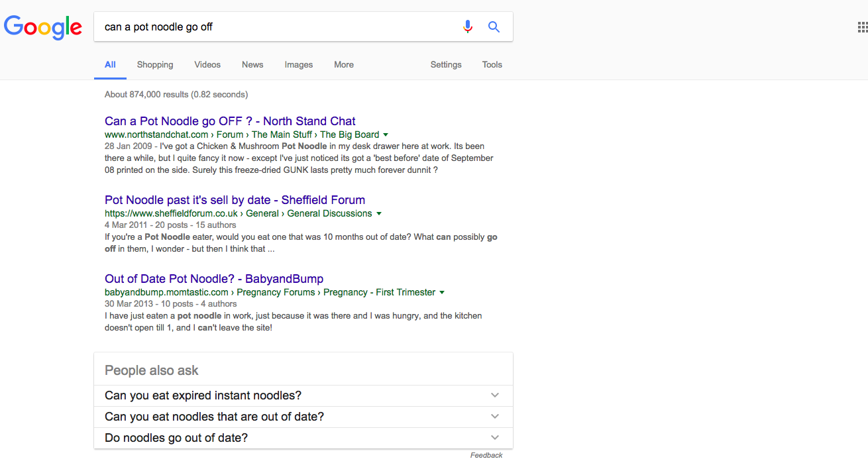Click the Feedback link below People also ask

point(486,455)
